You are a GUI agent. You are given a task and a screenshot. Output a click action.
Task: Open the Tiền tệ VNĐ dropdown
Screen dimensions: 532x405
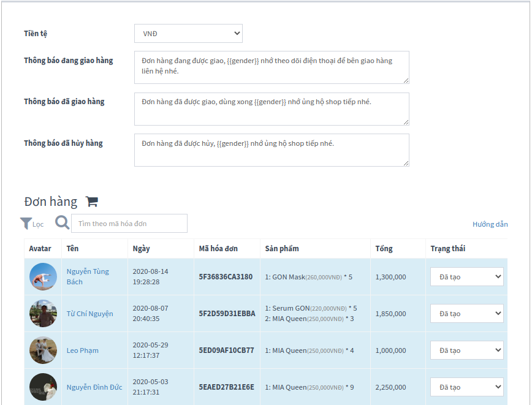pos(188,34)
